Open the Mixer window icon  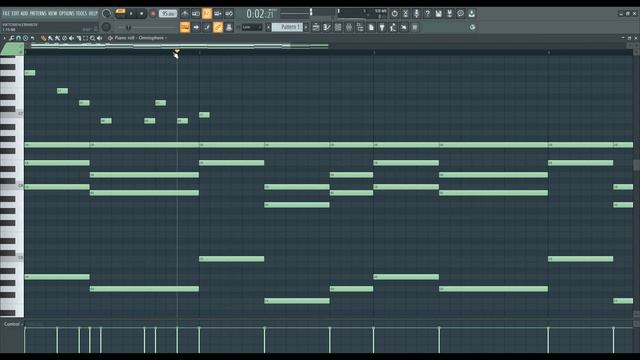[349, 27]
